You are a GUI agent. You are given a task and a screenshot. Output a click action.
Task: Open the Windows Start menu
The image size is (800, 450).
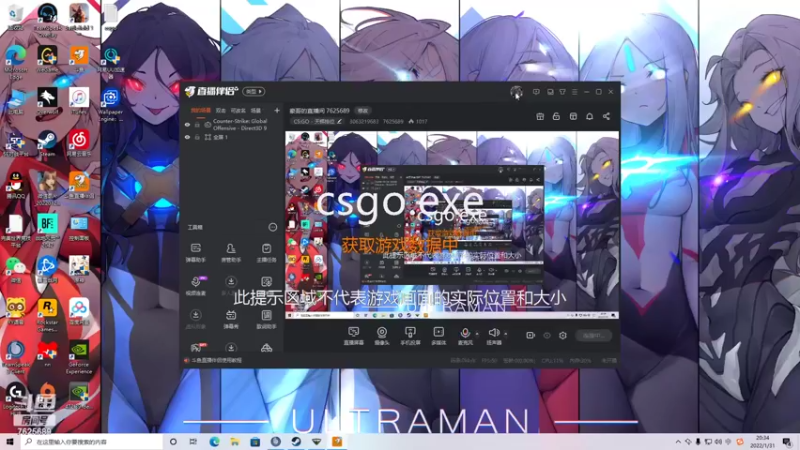pyautogui.click(x=10, y=442)
